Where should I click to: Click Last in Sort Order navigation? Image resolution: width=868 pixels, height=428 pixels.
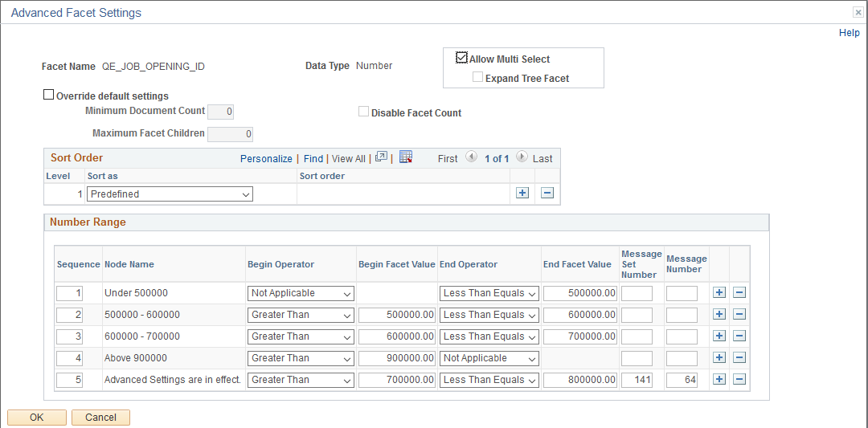tap(542, 159)
